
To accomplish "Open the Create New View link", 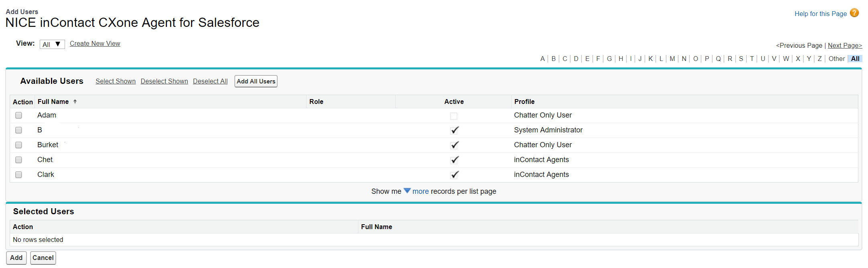I will 95,43.
